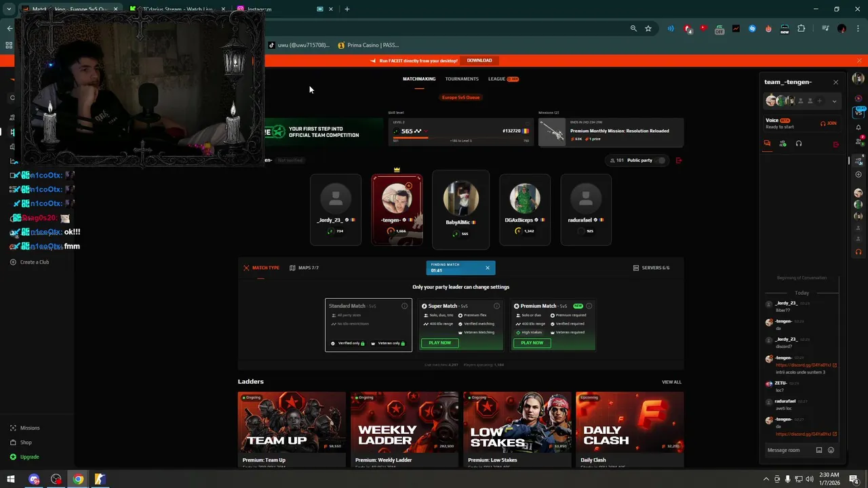Open the Servers 6/6 selector

coord(651,268)
